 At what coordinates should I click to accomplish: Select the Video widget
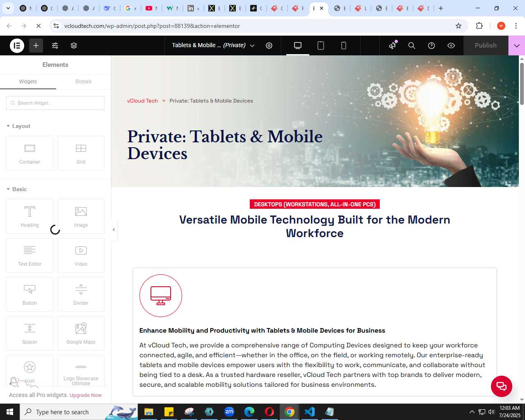click(81, 255)
